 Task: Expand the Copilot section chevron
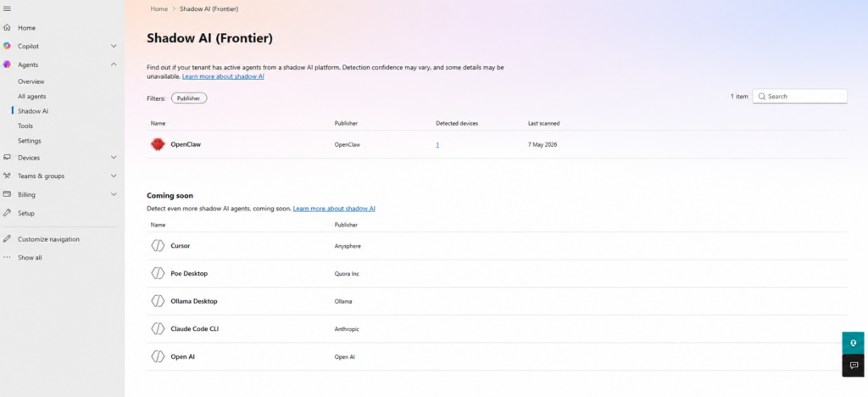[x=114, y=46]
